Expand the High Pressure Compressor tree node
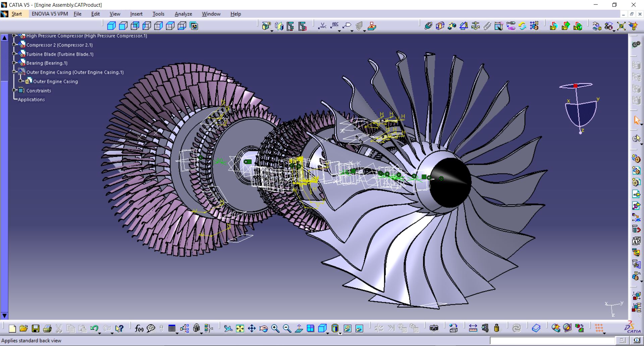The image size is (644, 346). (x=14, y=36)
